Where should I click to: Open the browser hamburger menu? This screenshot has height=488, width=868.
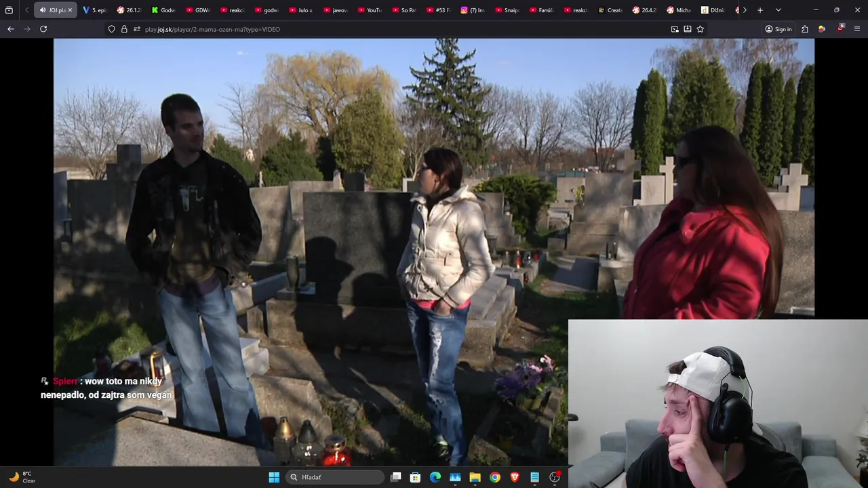857,29
